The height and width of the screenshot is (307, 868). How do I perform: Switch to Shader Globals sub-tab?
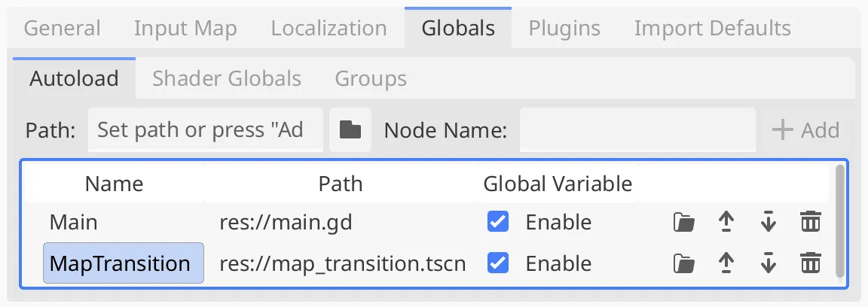tap(227, 78)
